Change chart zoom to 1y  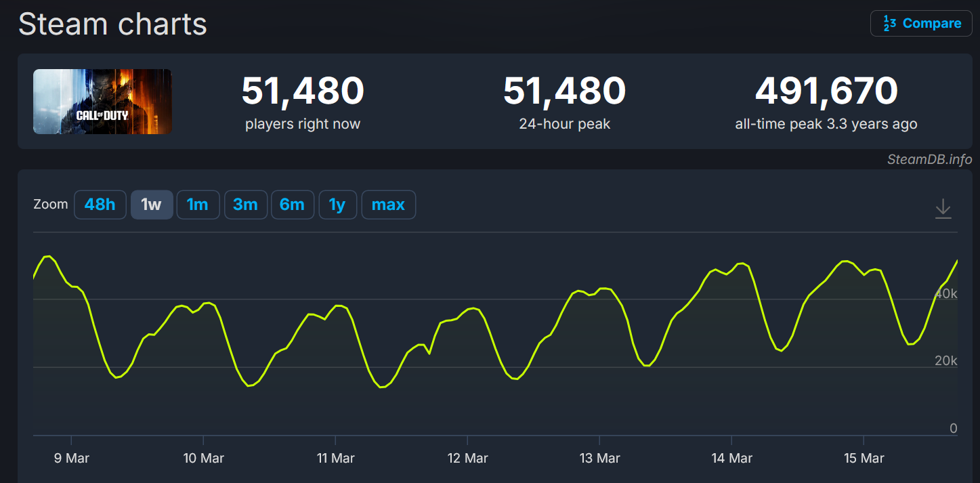coord(337,205)
